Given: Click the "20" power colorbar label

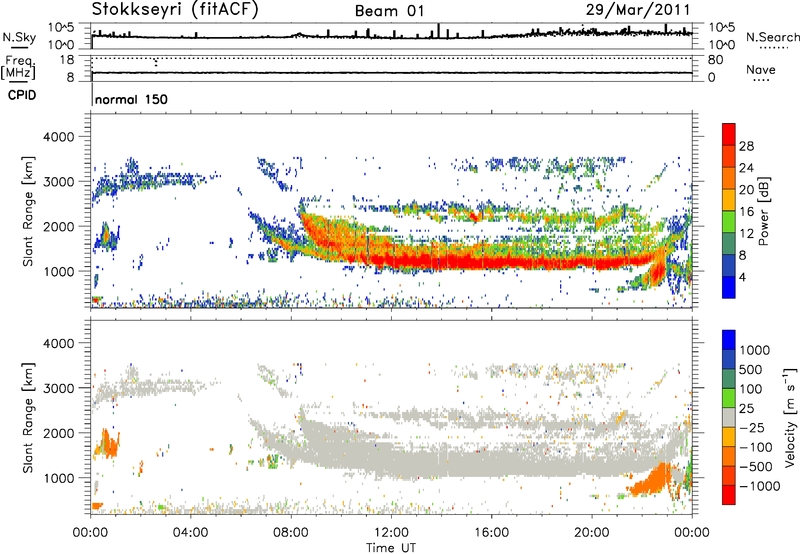Looking at the screenshot, I should point(746,190).
